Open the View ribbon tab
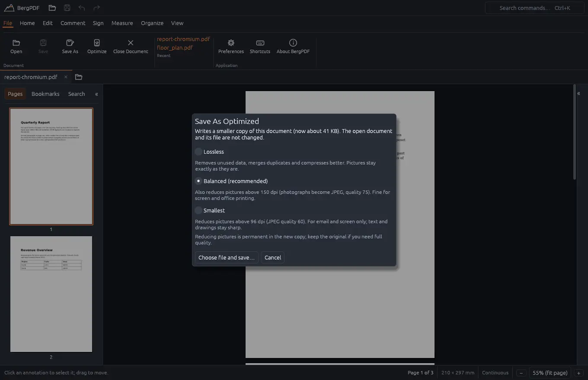 (177, 23)
